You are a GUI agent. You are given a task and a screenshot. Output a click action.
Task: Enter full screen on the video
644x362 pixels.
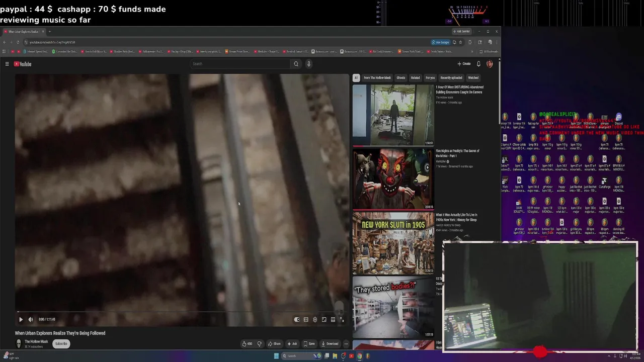tap(342, 319)
